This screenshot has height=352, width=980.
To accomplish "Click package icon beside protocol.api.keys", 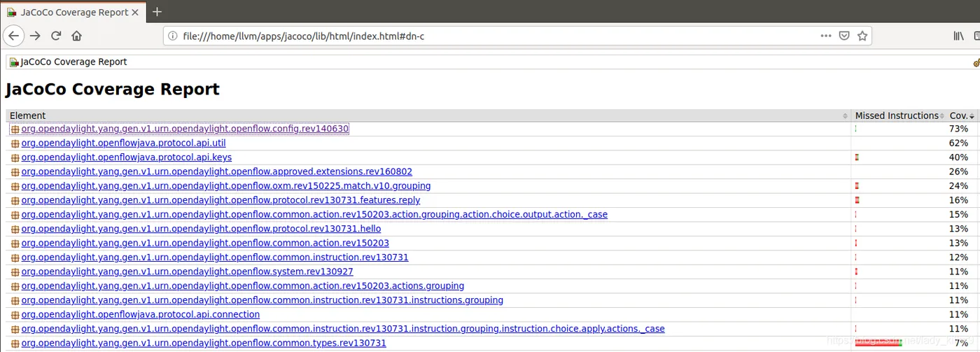I will pos(15,158).
